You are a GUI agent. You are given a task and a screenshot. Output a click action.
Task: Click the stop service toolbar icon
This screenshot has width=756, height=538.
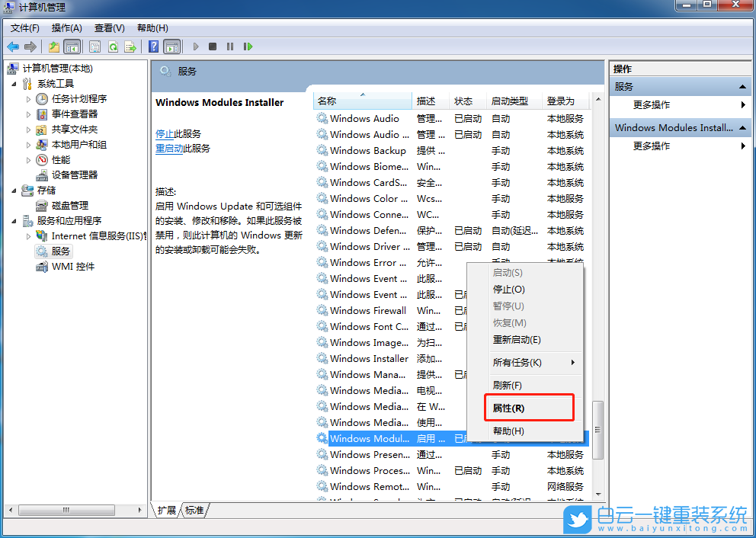pos(214,46)
